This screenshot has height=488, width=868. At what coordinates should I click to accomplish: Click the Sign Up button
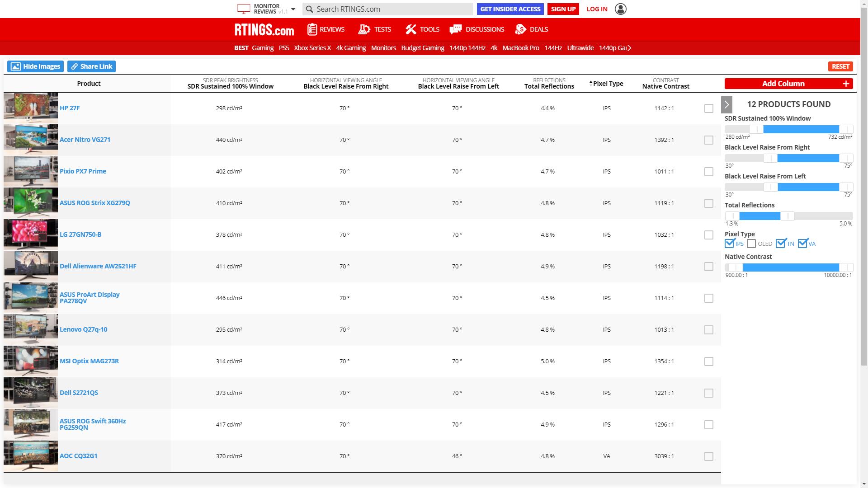(563, 9)
